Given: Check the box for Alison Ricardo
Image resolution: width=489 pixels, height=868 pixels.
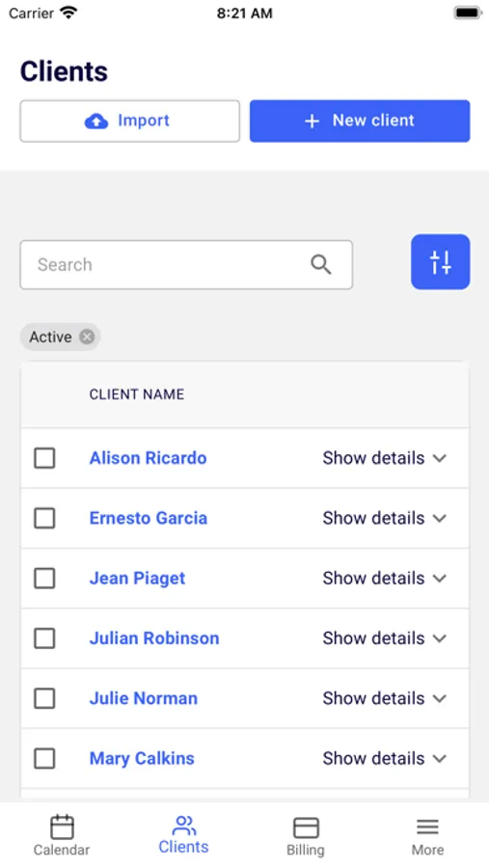Looking at the screenshot, I should (44, 458).
